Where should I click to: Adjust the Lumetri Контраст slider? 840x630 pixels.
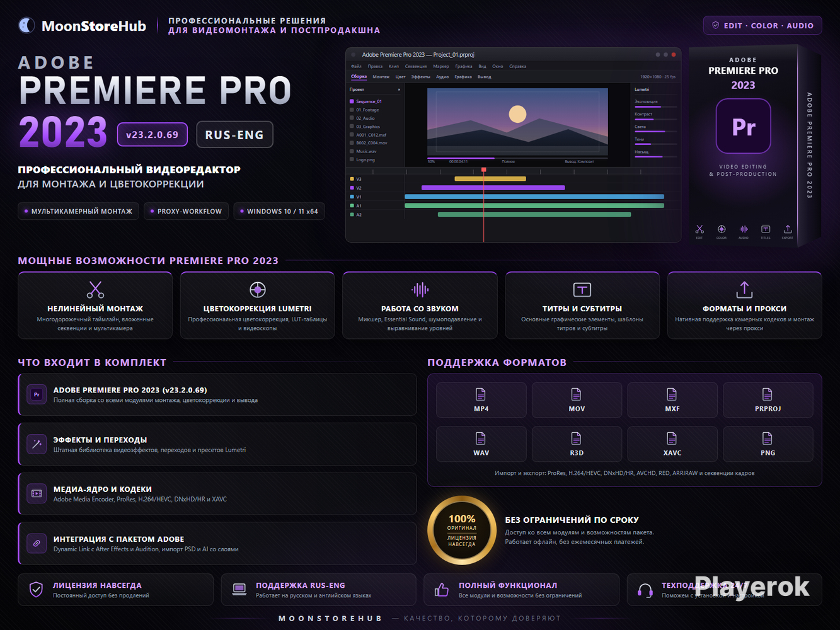pos(656,119)
